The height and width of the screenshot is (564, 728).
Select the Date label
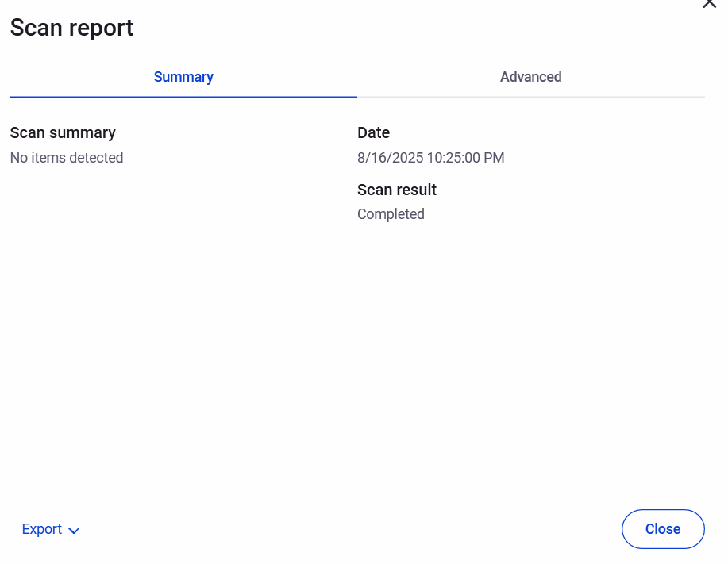point(373,132)
